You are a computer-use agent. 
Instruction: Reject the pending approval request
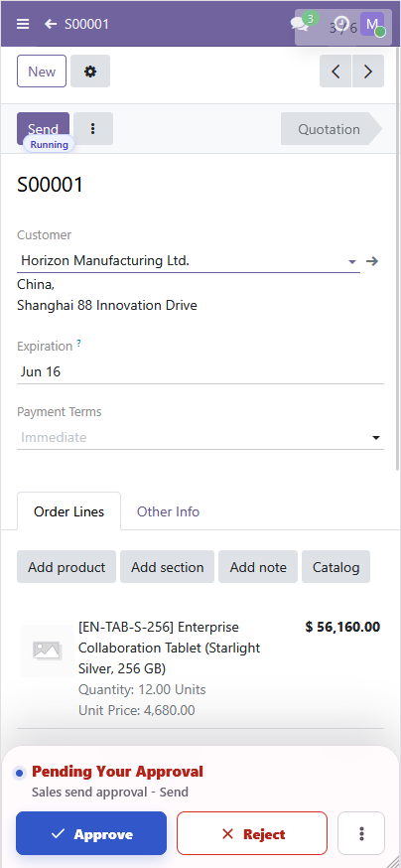[252, 833]
